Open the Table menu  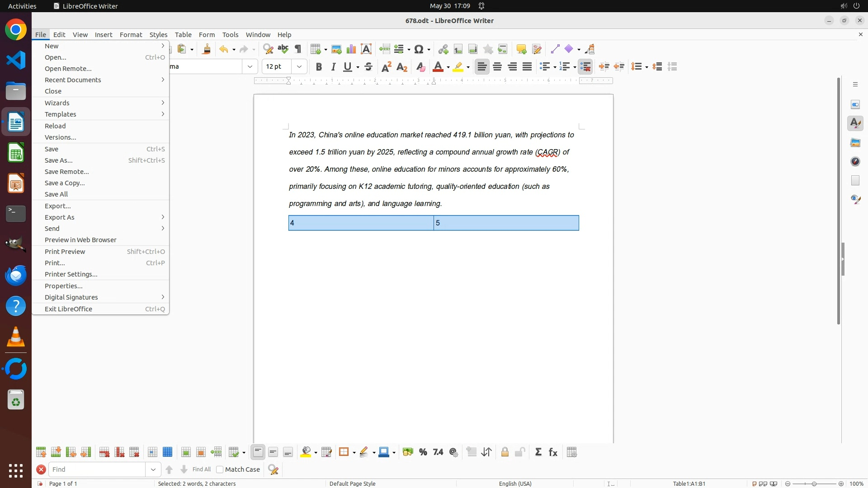point(183,35)
